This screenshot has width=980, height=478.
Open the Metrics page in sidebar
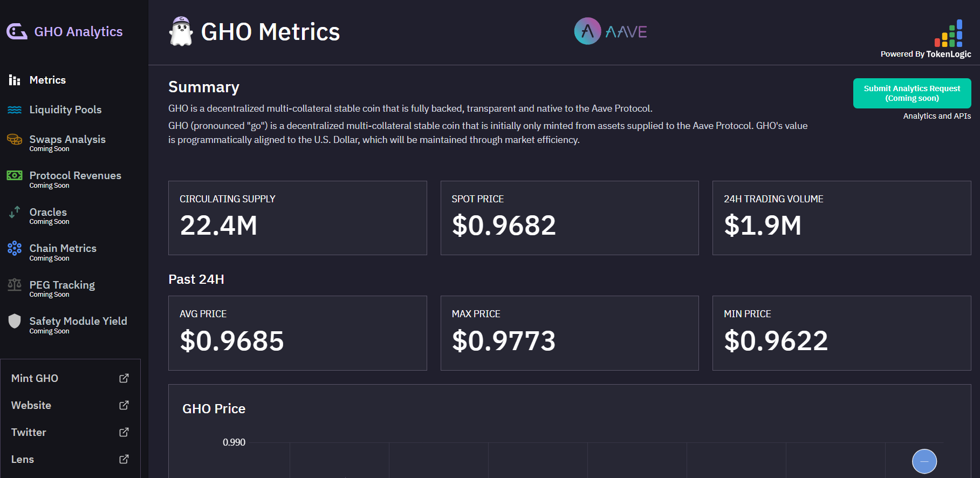[x=47, y=80]
